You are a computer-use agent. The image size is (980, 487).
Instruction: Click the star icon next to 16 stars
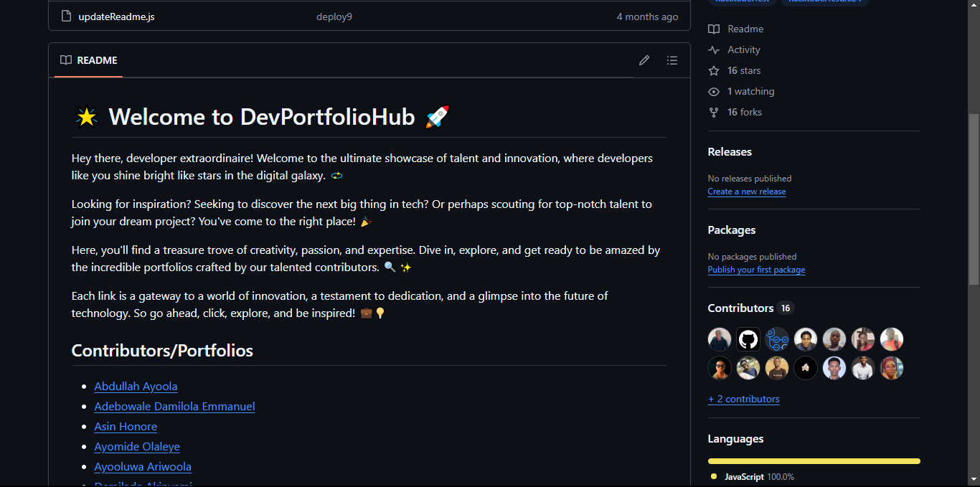713,70
